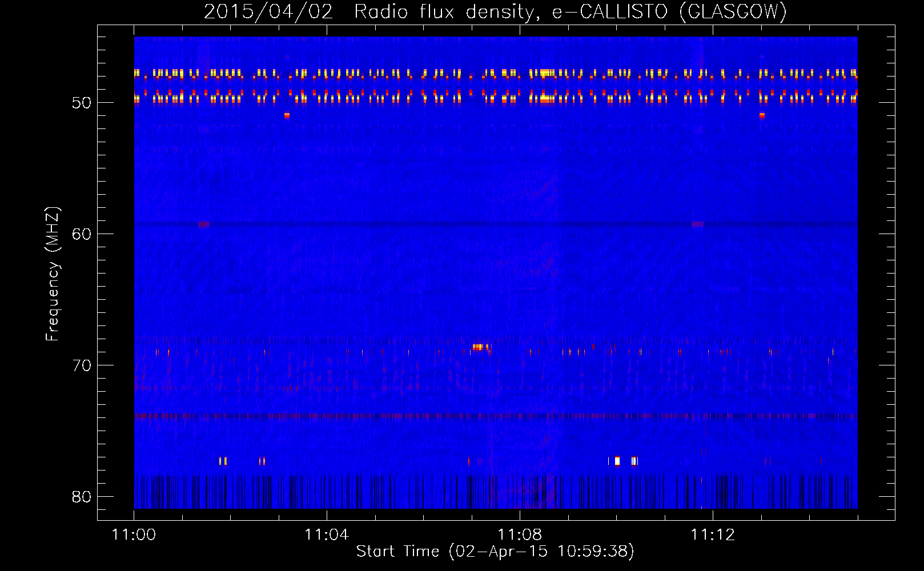Select the "Frequency (MHZ)" y-axis label
Image resolution: width=924 pixels, height=571 pixels.
pos(52,274)
